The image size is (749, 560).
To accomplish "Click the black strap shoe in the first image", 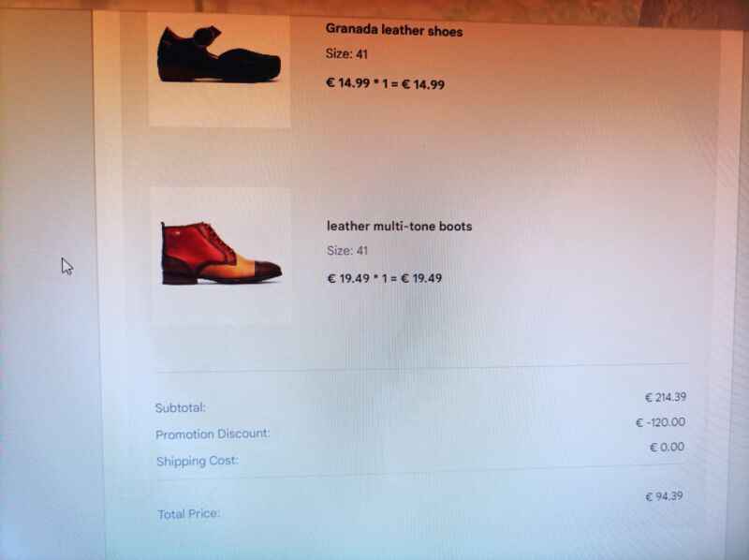I will [219, 54].
